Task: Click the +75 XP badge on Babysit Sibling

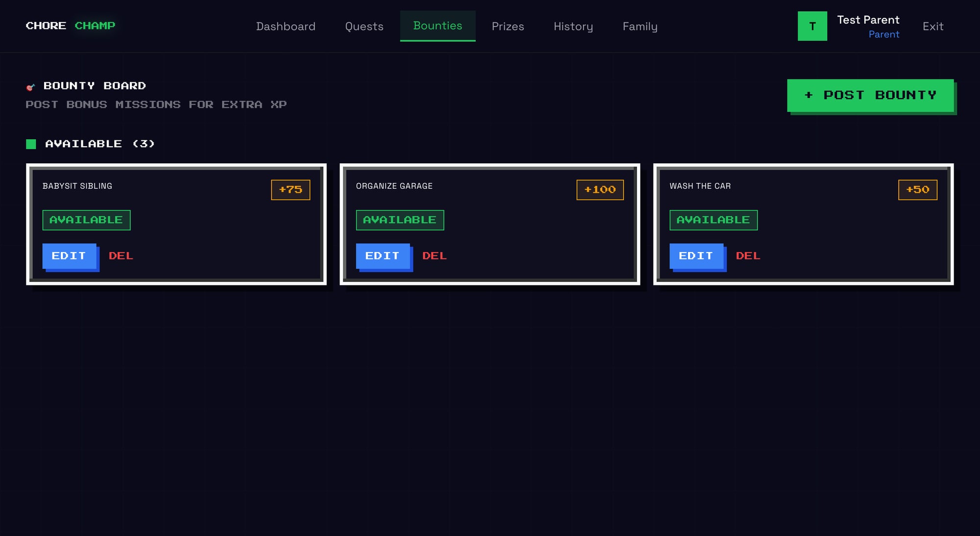Action: [x=291, y=189]
